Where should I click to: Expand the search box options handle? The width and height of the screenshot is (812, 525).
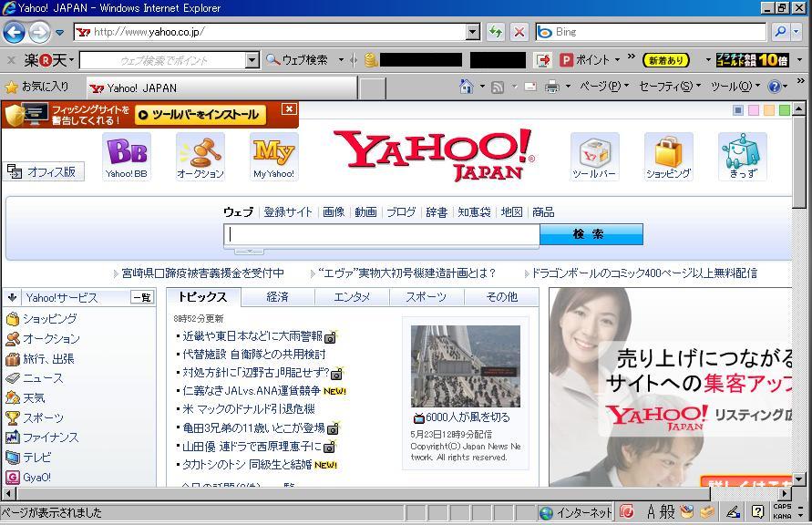[249, 252]
